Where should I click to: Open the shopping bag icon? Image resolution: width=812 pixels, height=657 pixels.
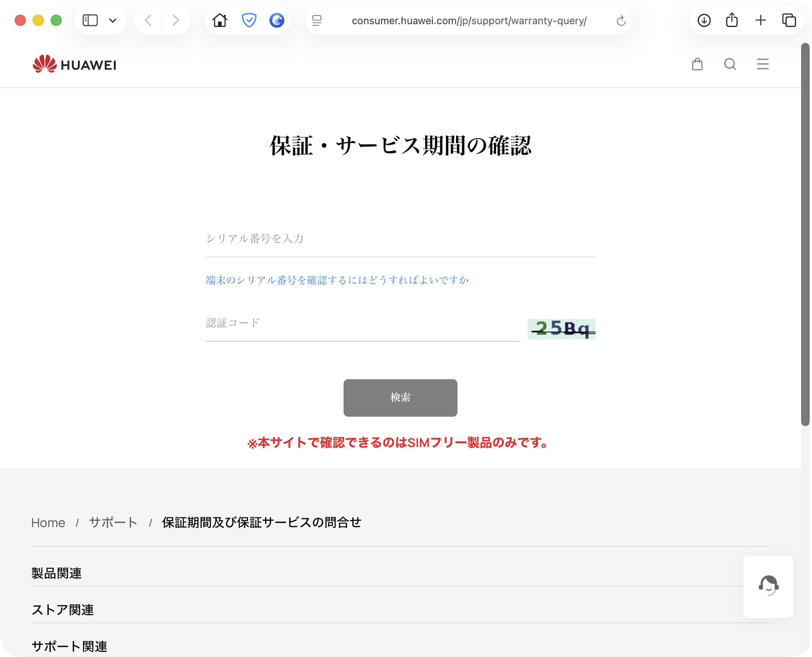point(697,64)
